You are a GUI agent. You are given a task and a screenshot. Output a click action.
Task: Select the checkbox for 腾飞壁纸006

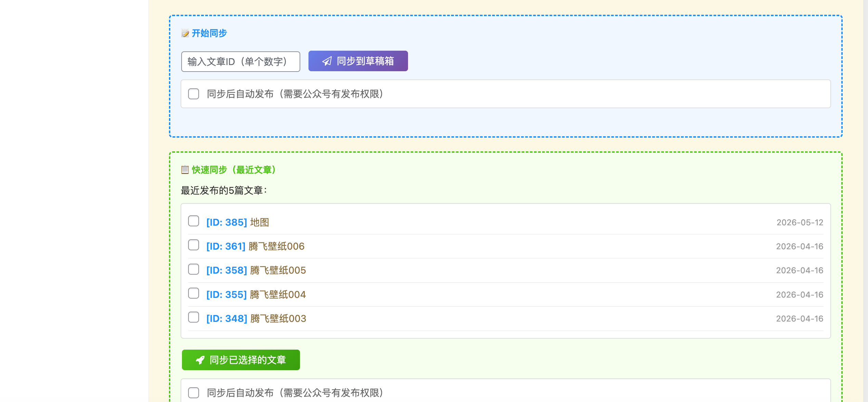point(194,245)
